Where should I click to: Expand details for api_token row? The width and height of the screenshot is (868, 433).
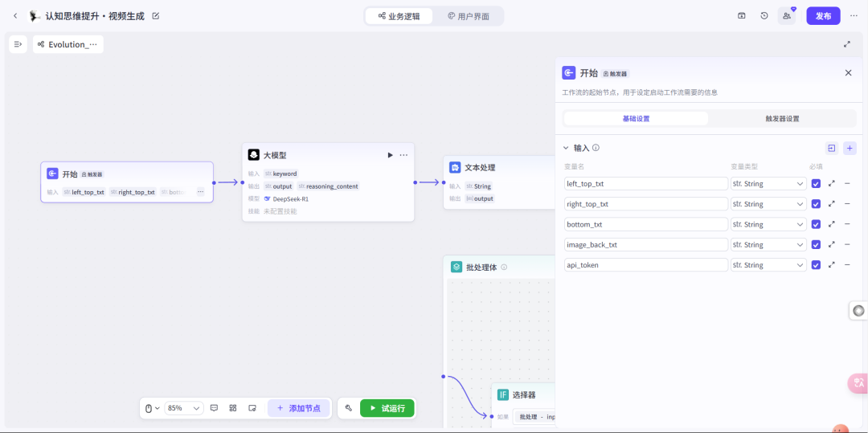[x=832, y=265]
